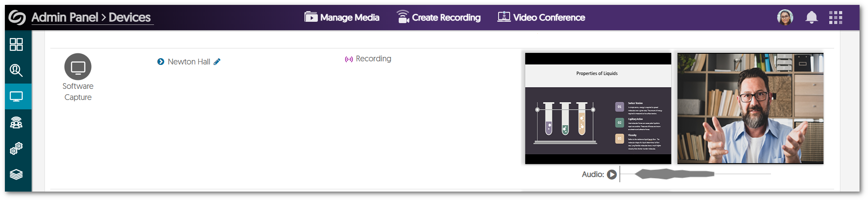Click the Admin Panel > Devices breadcrumb
This screenshot has height=200, width=868.
91,17
